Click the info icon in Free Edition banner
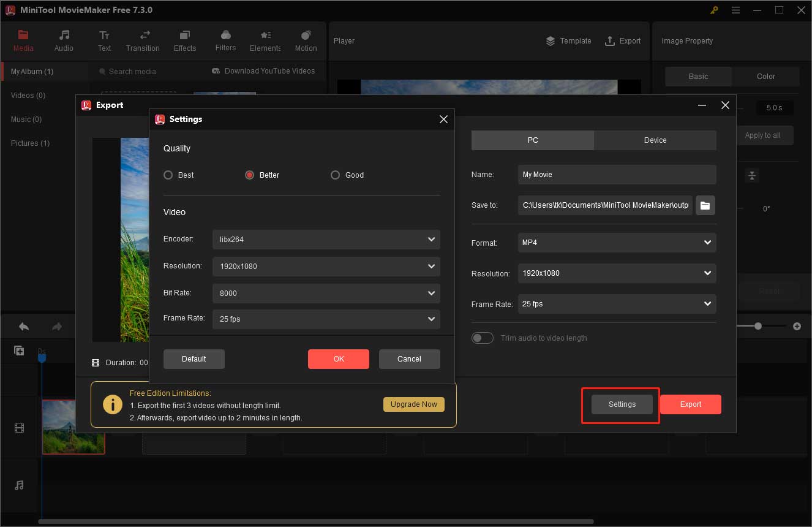 [113, 404]
